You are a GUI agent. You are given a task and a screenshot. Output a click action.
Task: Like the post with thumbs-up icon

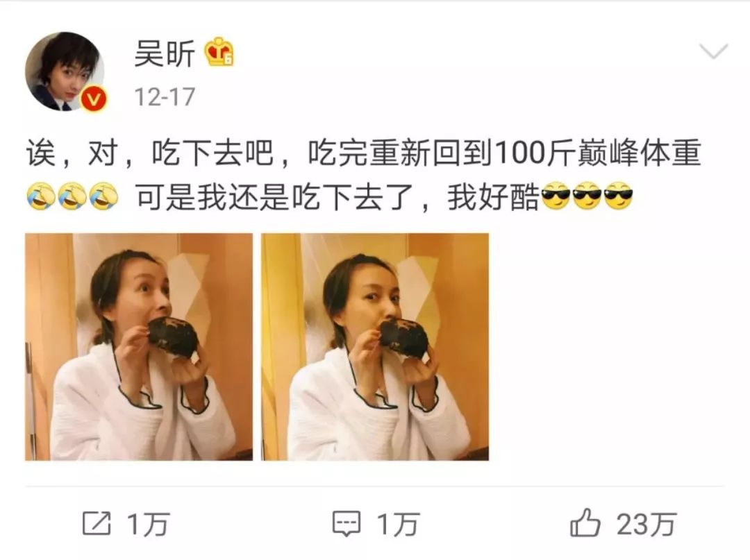585,523
